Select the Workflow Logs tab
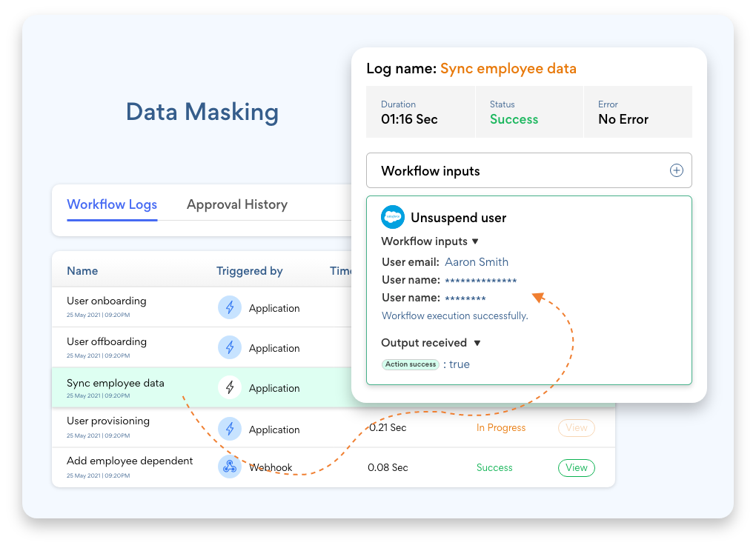 (112, 204)
